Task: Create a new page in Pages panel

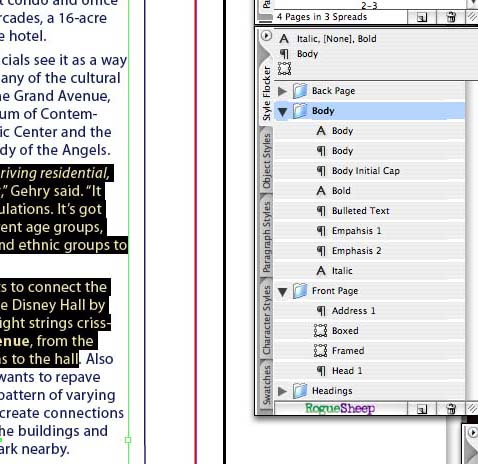Action: [x=422, y=17]
